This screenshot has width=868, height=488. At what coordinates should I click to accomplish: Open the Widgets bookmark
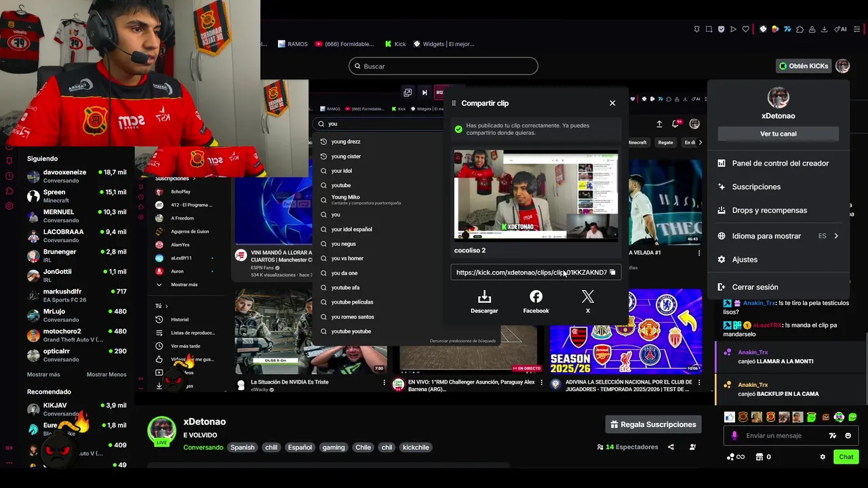[x=443, y=44]
